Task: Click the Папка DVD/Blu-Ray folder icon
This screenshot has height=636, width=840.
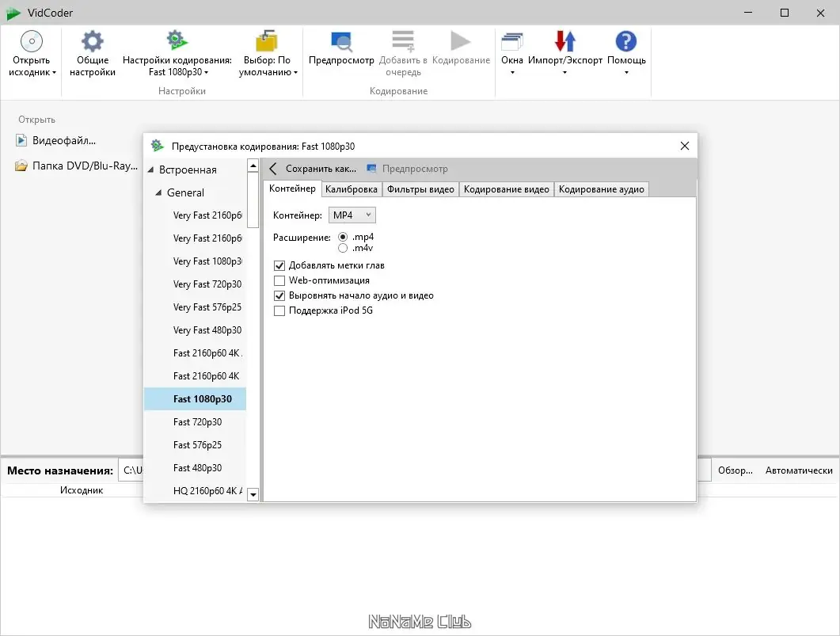Action: pos(21,166)
